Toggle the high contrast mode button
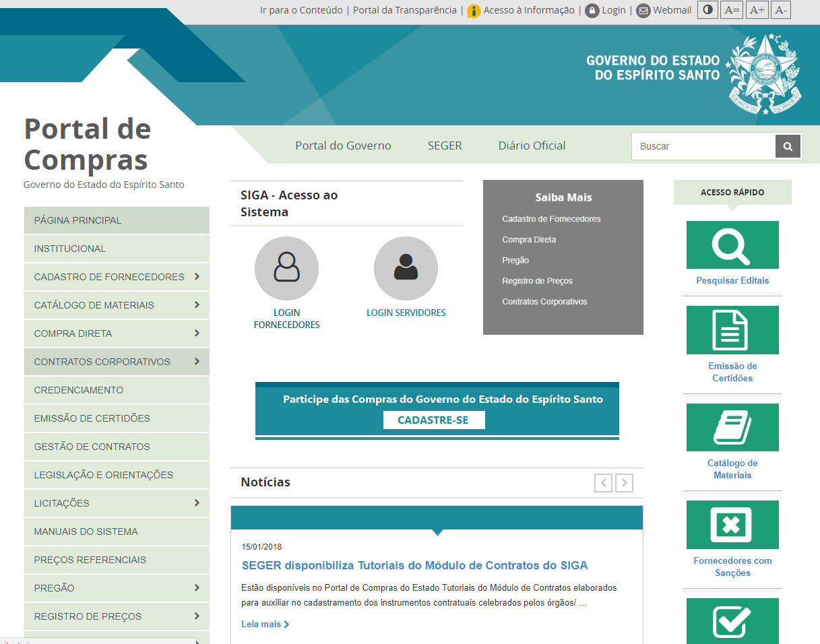The width and height of the screenshot is (820, 644). pos(707,10)
